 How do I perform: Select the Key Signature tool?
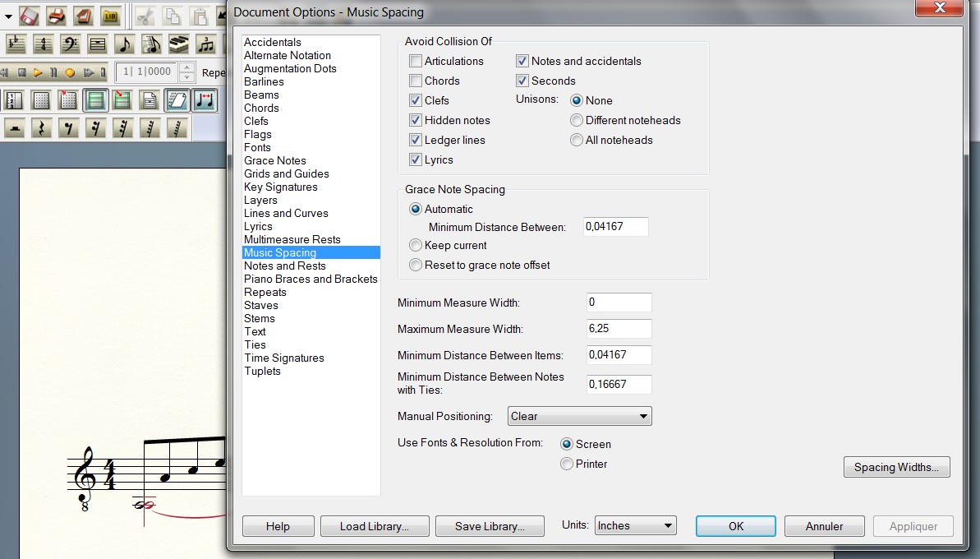(x=16, y=44)
